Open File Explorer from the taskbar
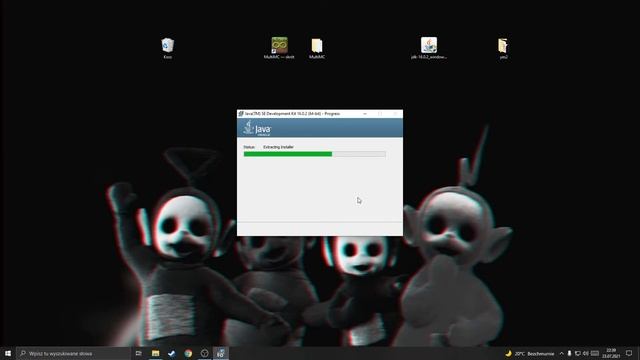 pos(156,353)
